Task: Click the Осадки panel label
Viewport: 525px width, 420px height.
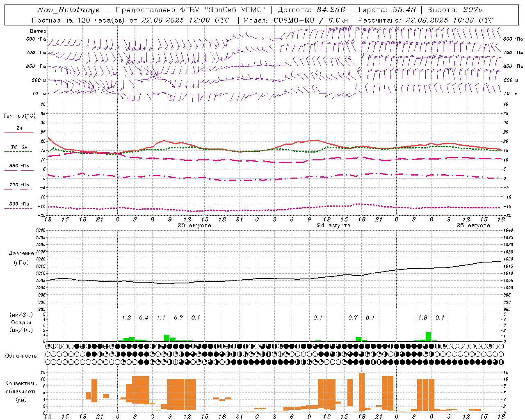Action: pos(21,322)
